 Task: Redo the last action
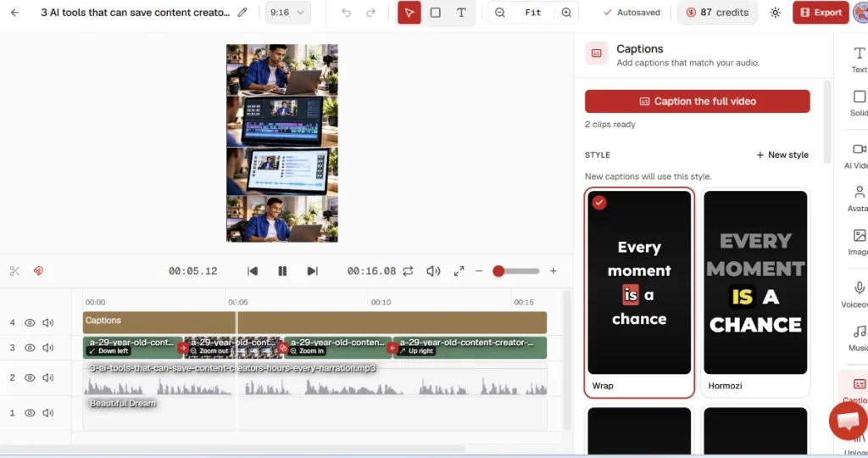point(371,12)
